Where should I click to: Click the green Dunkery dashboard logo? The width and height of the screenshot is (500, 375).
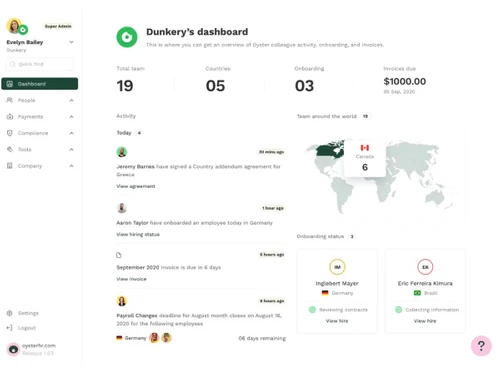[x=127, y=37]
